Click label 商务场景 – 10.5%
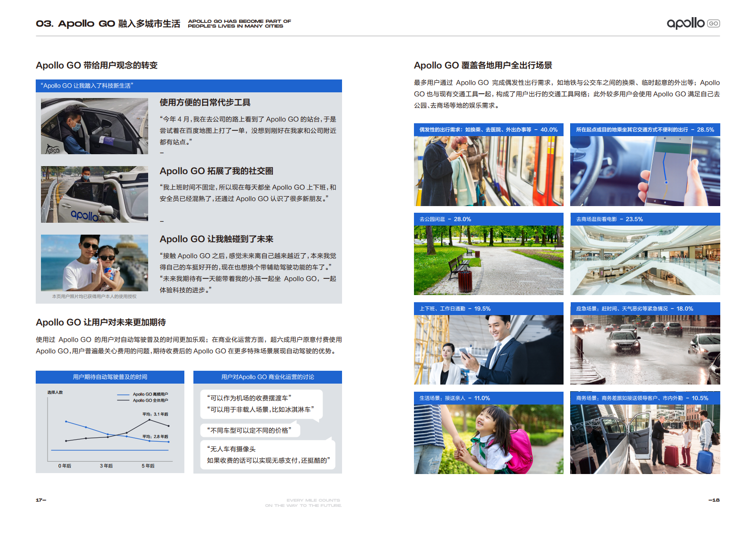756x534 pixels. [645, 398]
